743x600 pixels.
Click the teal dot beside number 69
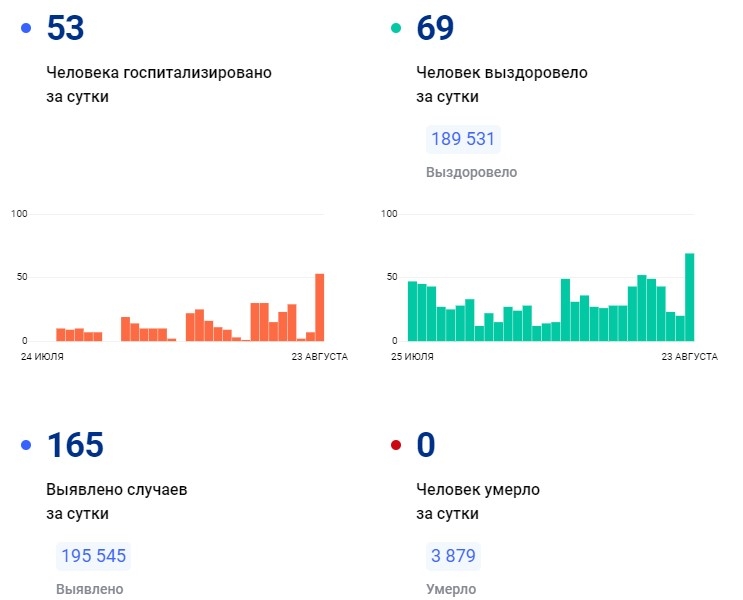396,29
